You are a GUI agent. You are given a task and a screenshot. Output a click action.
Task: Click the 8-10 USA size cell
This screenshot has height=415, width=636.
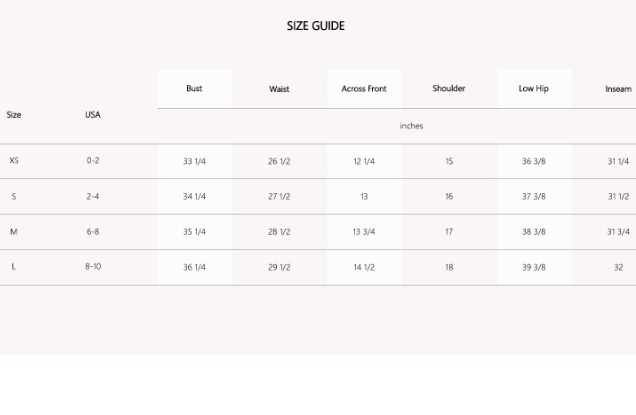click(x=93, y=267)
